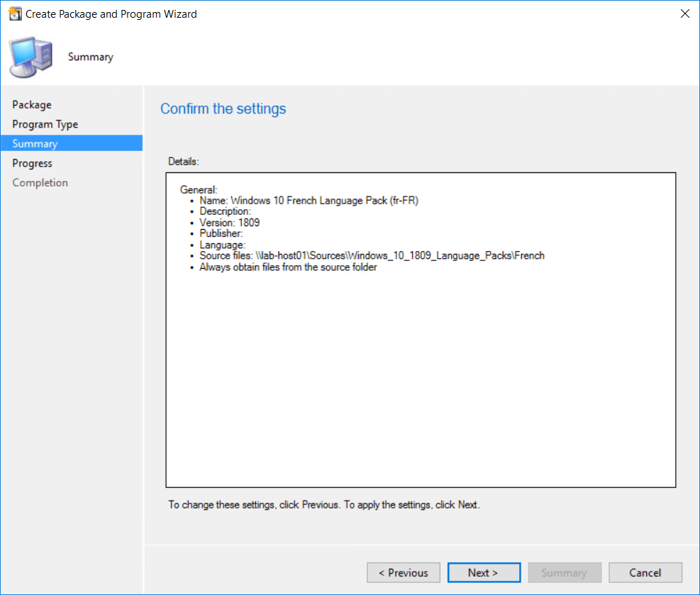Select the Program Type step in the sidebar
Image resolution: width=700 pixels, height=595 pixels.
(x=45, y=124)
